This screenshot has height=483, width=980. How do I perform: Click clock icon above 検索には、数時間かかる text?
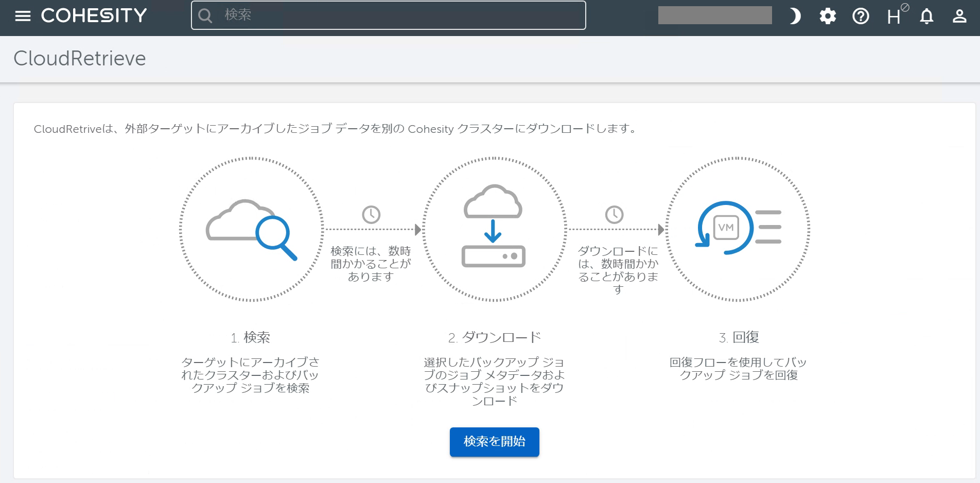click(x=371, y=215)
